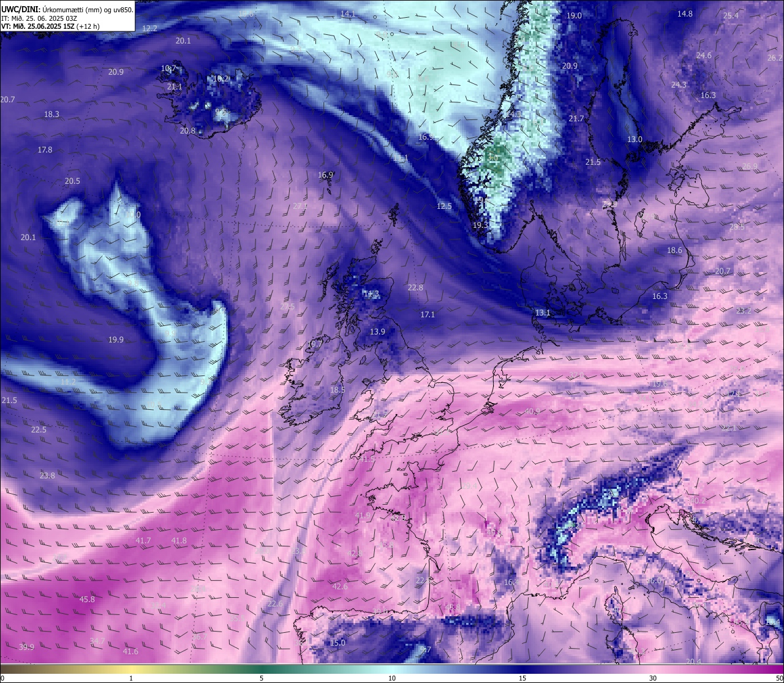
Task: Click the 13.9 value over Britain
Action: click(x=377, y=331)
